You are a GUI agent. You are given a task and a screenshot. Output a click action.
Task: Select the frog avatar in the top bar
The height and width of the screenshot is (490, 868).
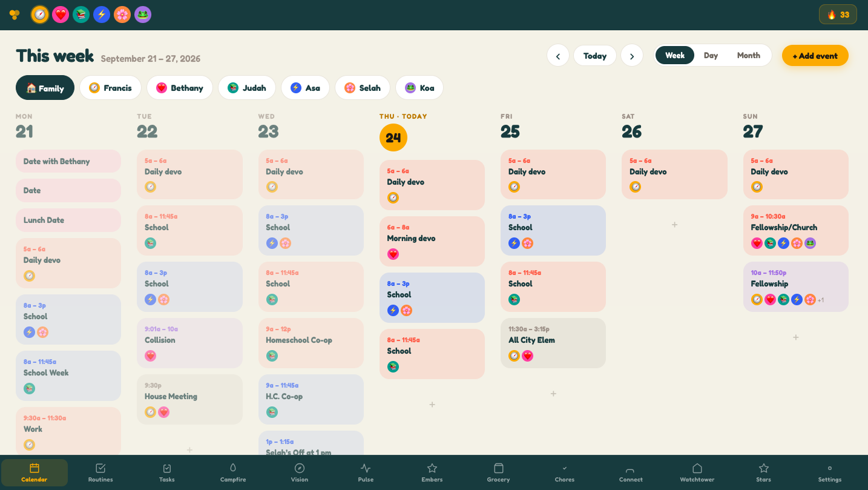click(x=143, y=15)
